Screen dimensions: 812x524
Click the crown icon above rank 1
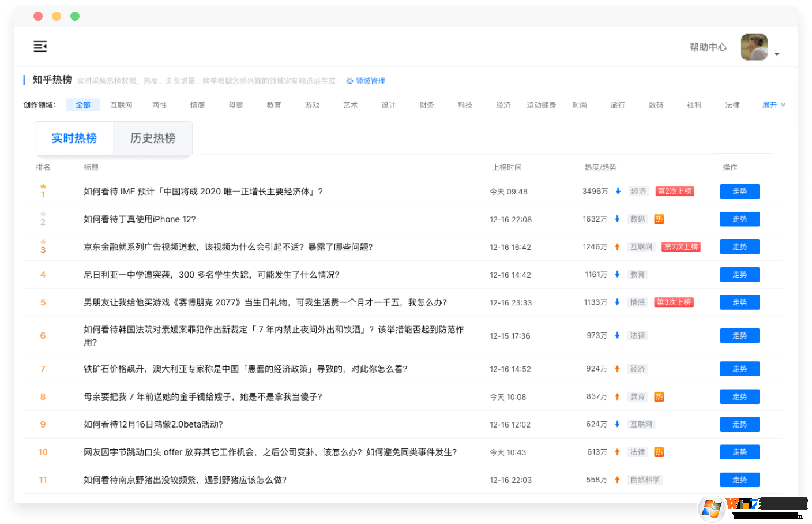click(x=43, y=186)
